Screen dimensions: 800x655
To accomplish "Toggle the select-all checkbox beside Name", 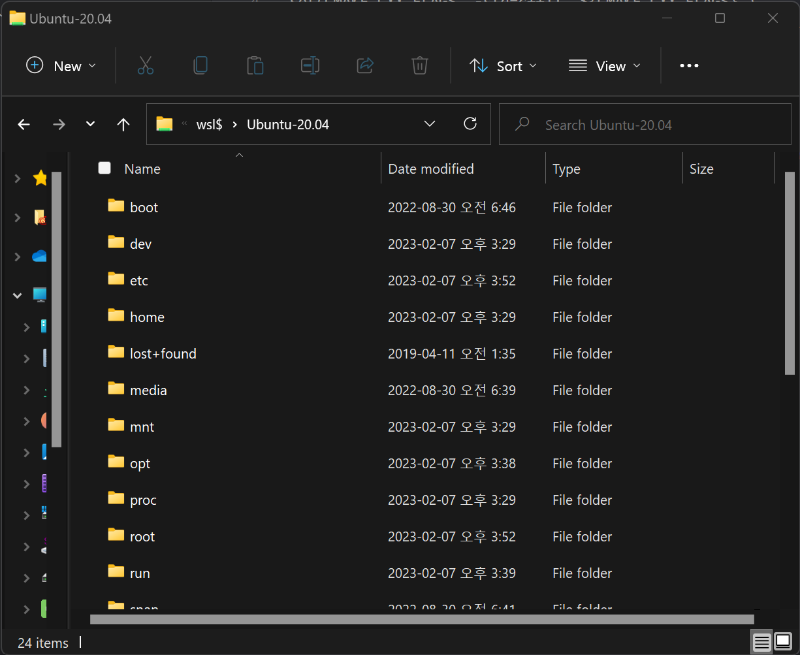I will coord(105,168).
